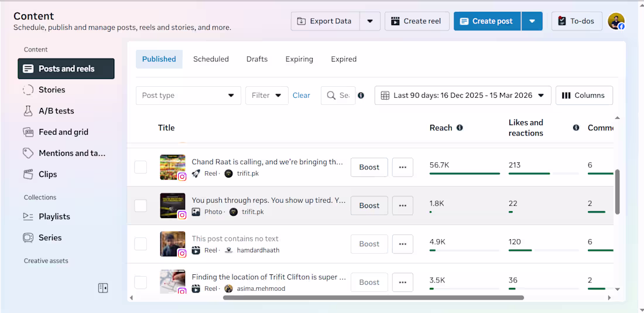This screenshot has width=644, height=313.
Task: Open the Filter dropdown
Action: (x=267, y=96)
